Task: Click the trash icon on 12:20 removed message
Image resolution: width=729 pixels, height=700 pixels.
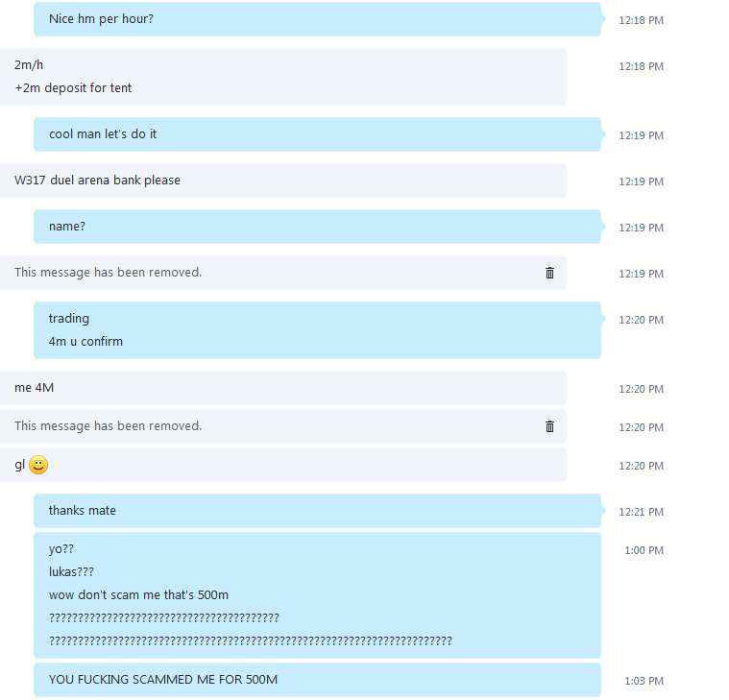Action: (x=549, y=426)
